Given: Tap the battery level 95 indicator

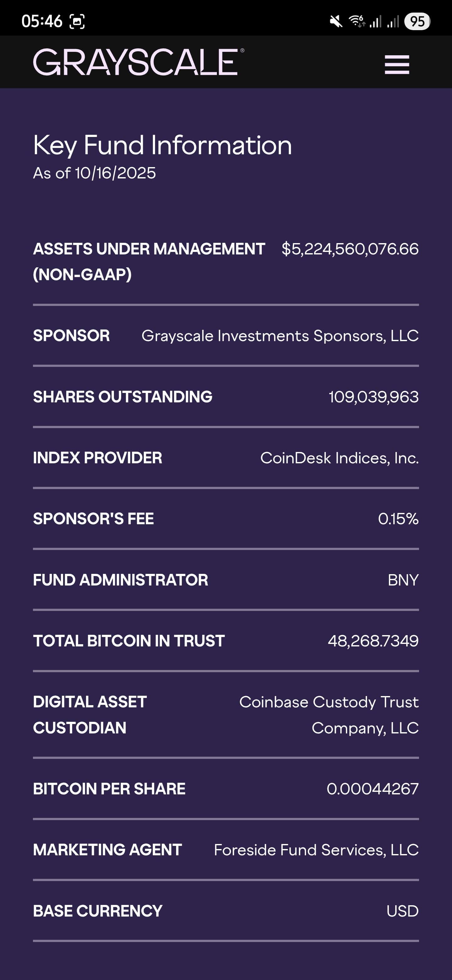Looking at the screenshot, I should coord(417,21).
